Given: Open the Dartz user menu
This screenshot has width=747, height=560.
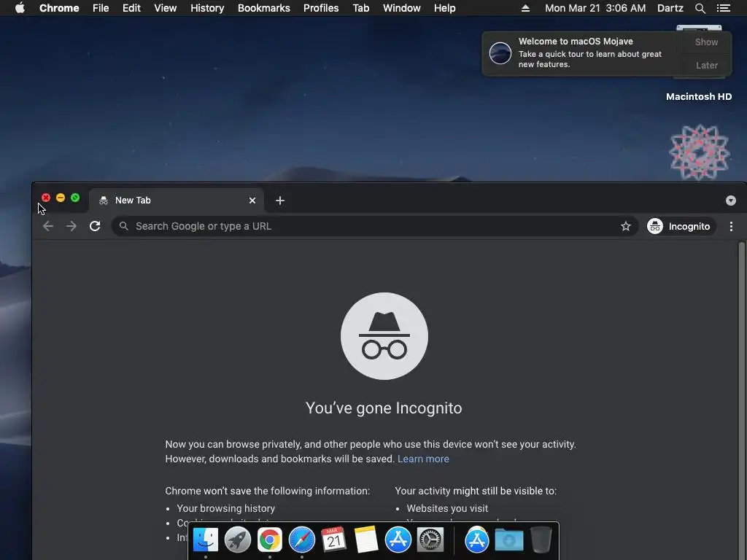Looking at the screenshot, I should coord(670,8).
